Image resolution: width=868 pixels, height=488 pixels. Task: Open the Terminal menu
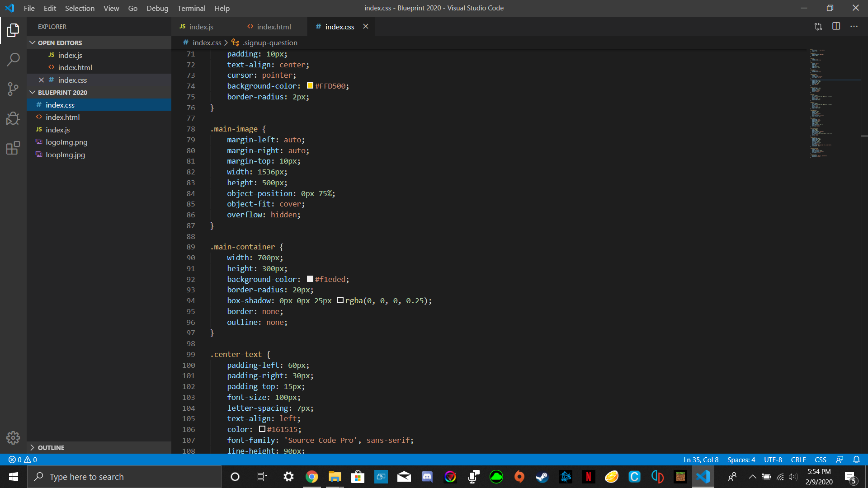[x=191, y=8]
